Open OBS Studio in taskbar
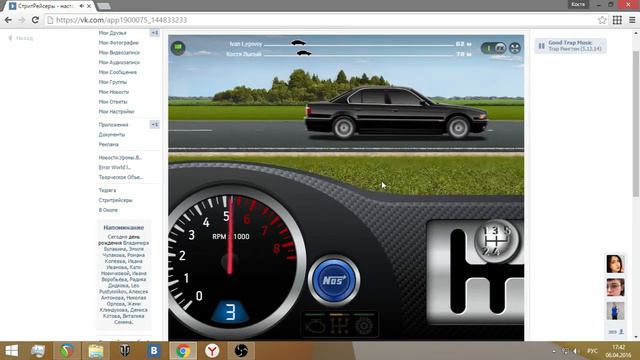Viewport: 640px width, 360px height. 241,351
